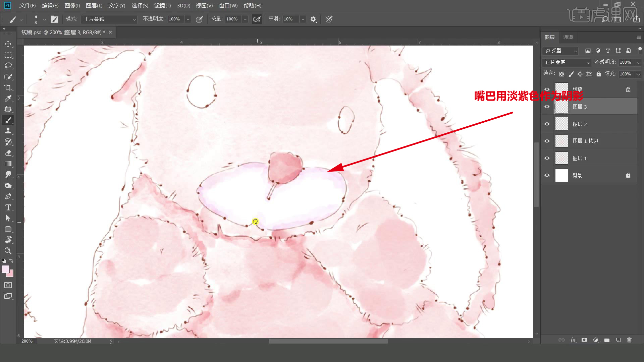Select the Clone Stamp tool
Image resolution: width=644 pixels, height=362 pixels.
(x=8, y=131)
